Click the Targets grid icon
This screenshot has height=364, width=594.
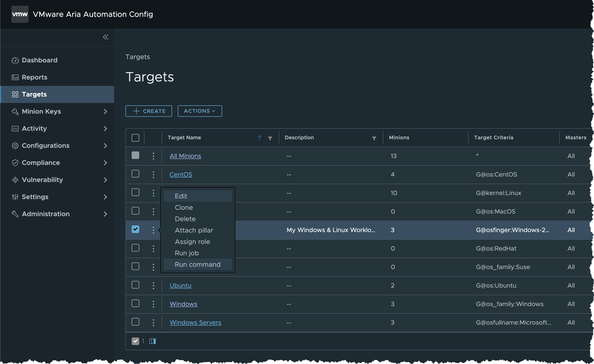click(x=15, y=94)
